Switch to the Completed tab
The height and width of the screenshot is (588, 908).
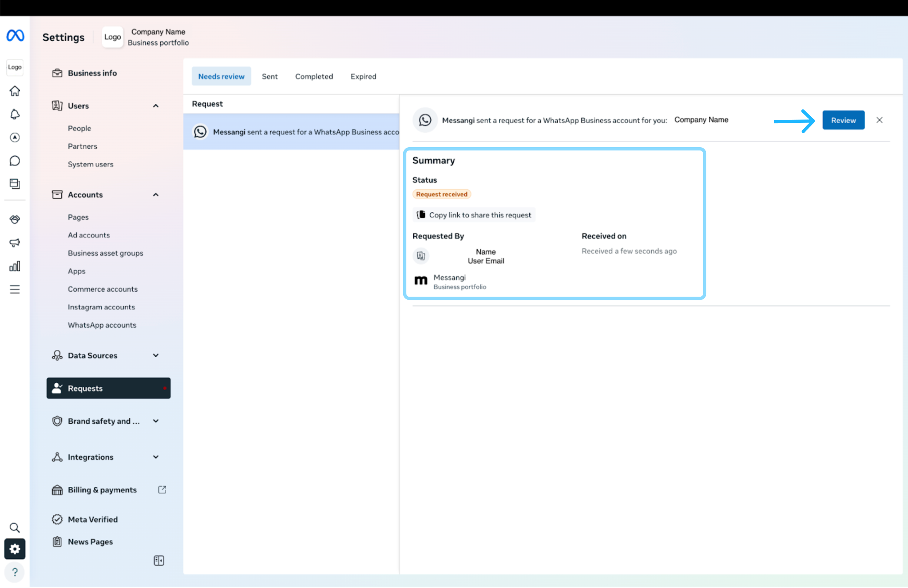(x=314, y=76)
